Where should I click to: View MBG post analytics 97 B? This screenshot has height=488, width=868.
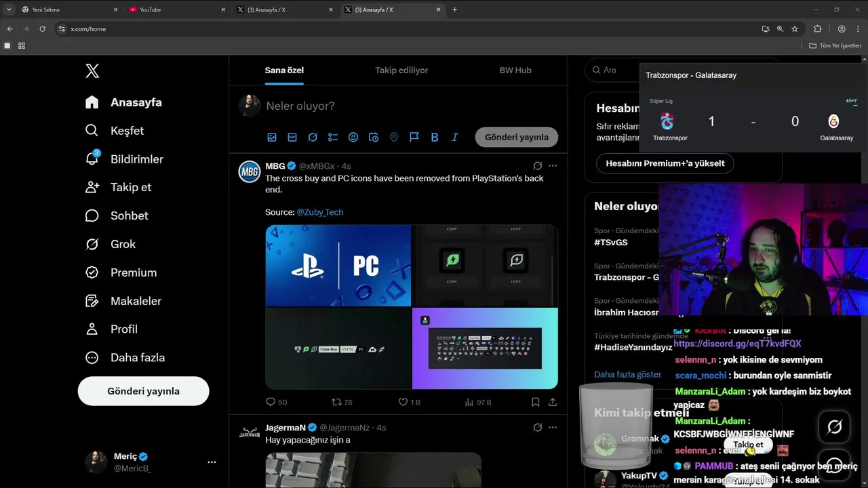[x=477, y=402]
